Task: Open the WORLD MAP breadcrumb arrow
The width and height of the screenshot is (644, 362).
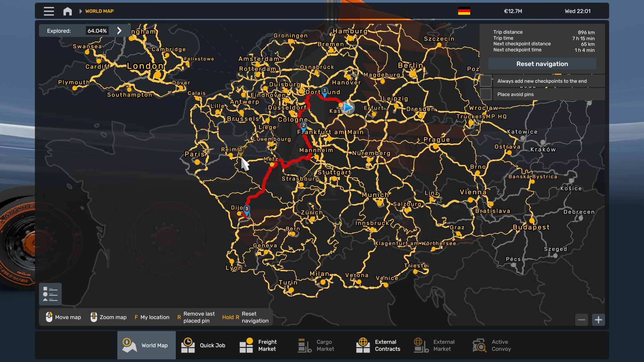Action: tap(80, 11)
